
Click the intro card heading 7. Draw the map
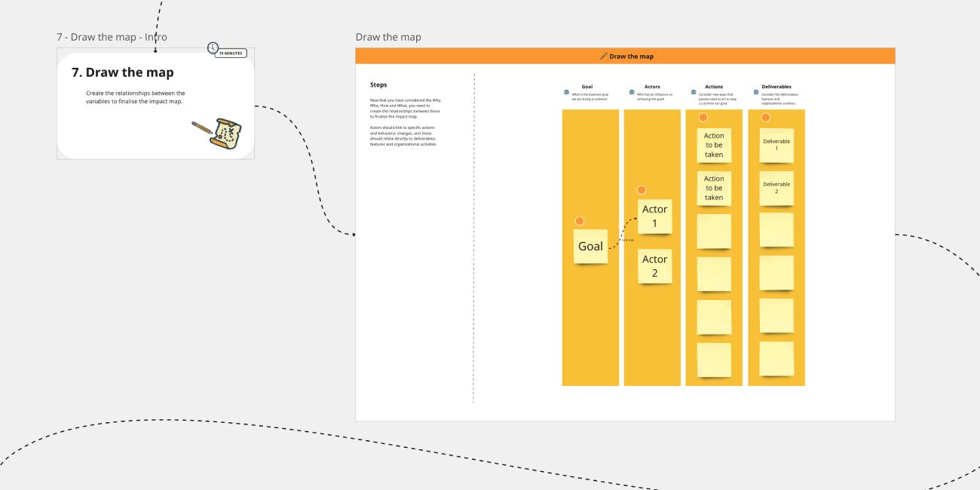124,72
